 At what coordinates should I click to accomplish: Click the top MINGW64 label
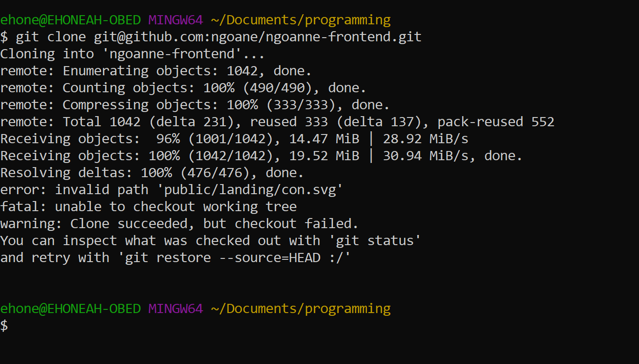point(175,20)
